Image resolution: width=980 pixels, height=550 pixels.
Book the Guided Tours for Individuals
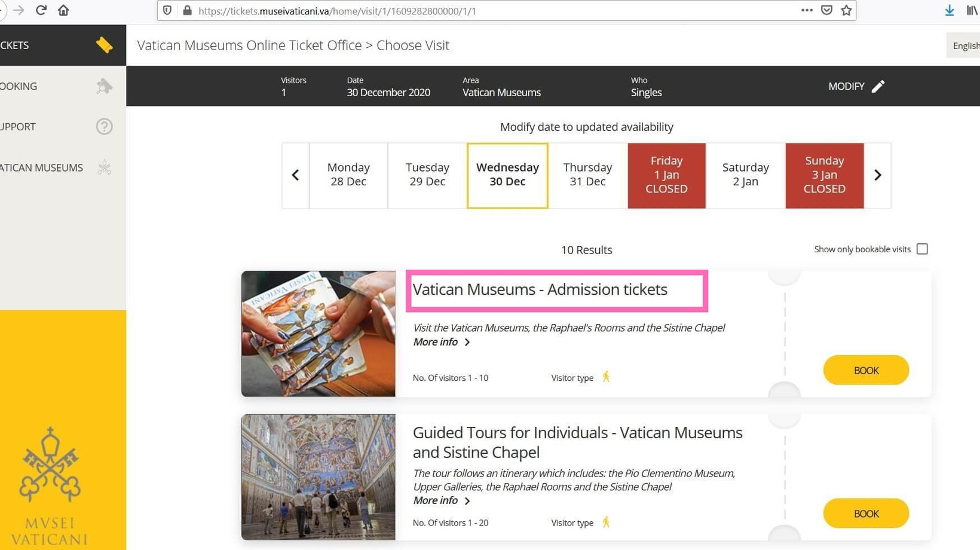pyautogui.click(x=866, y=514)
